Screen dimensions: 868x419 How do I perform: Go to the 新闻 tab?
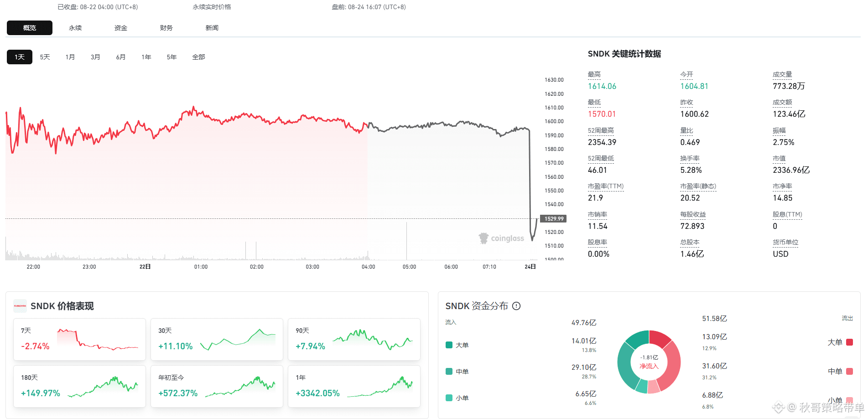(x=212, y=28)
